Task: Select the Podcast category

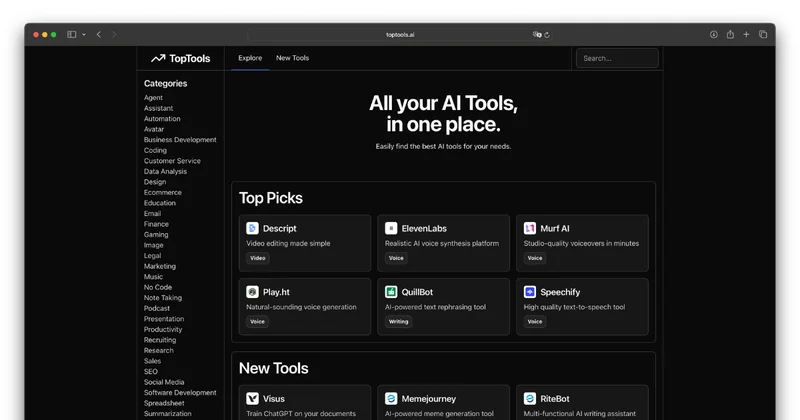Action: pyautogui.click(x=157, y=308)
